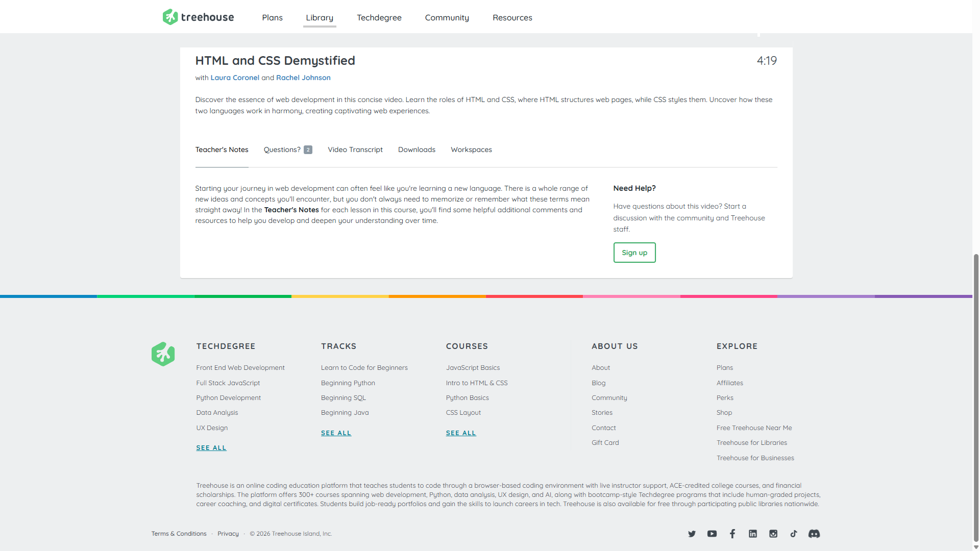Open UX Design techdegree link

pyautogui.click(x=212, y=428)
